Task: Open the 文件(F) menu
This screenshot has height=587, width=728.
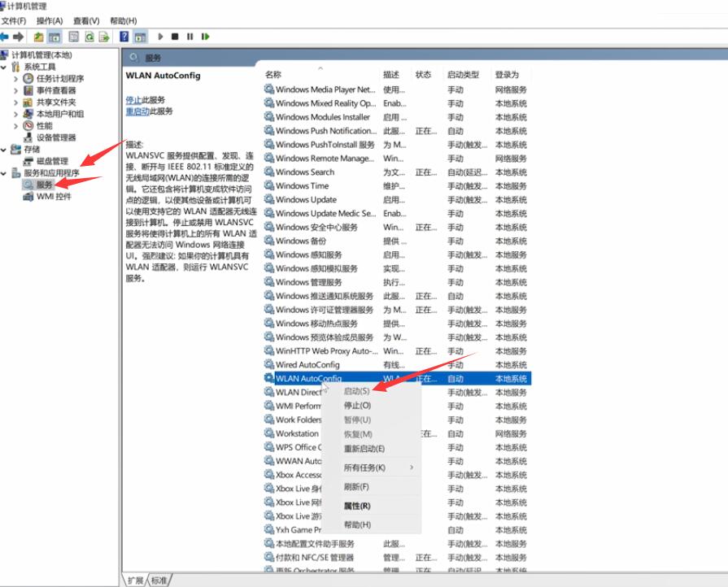Action: (14, 21)
